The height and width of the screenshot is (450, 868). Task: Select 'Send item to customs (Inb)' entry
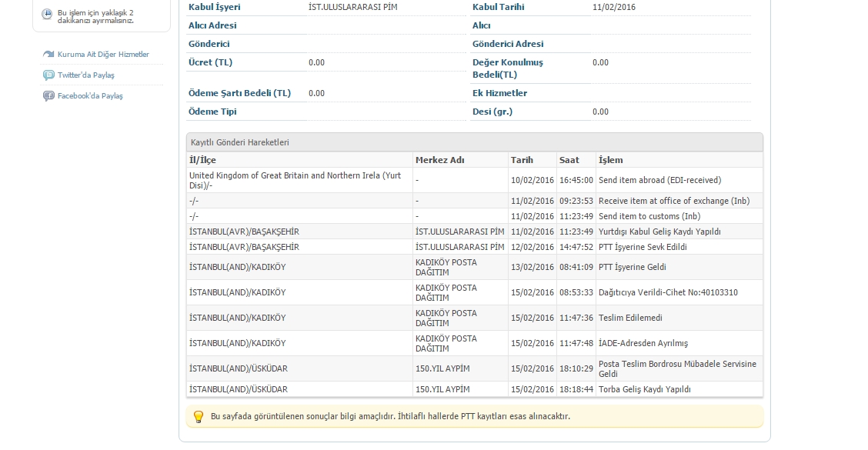(x=649, y=216)
